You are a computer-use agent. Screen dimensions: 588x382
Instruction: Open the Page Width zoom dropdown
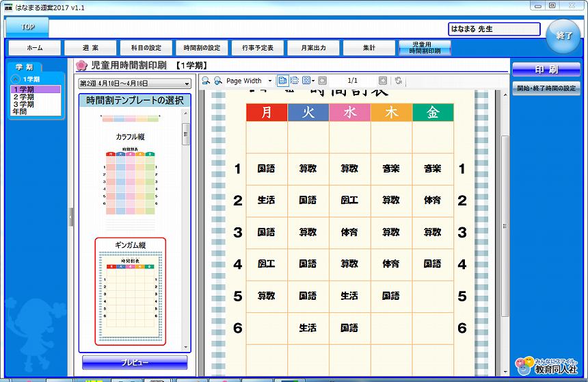click(269, 81)
